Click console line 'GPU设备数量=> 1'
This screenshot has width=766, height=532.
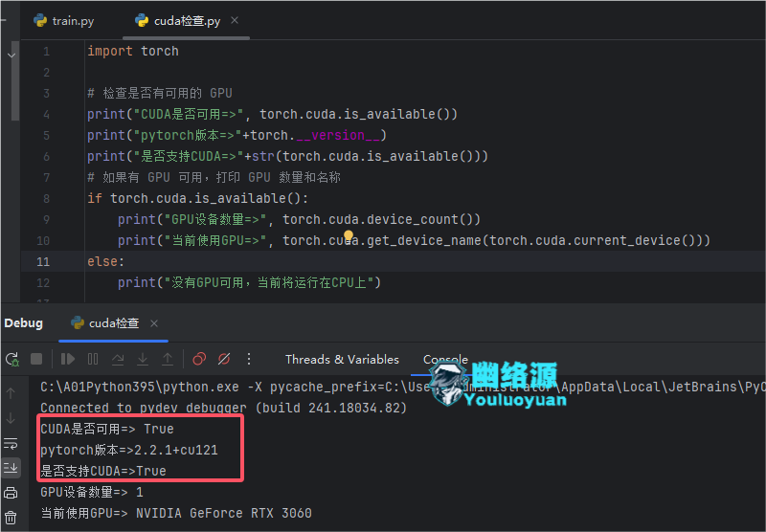click(x=92, y=492)
